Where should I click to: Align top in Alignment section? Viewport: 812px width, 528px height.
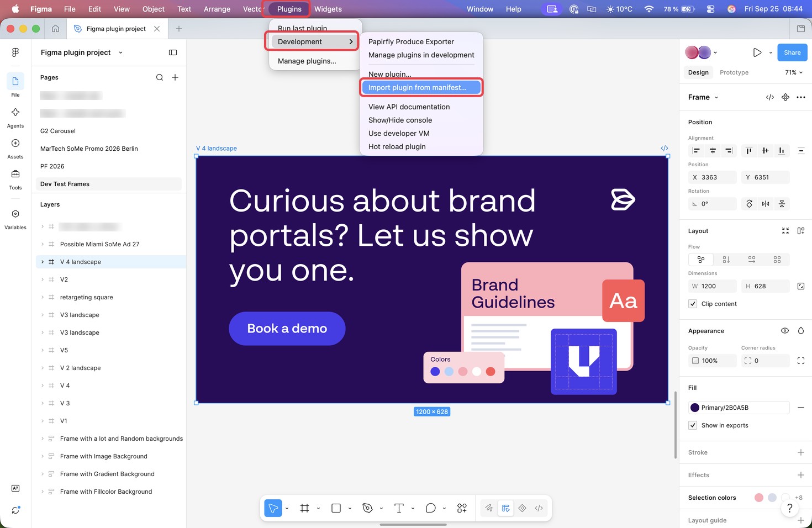coord(749,151)
